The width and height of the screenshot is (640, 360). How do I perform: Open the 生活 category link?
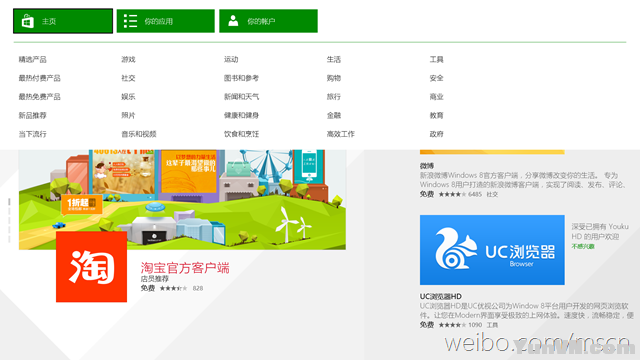pos(333,60)
